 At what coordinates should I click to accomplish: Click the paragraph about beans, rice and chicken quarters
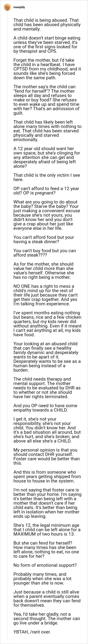click(x=47, y=324)
